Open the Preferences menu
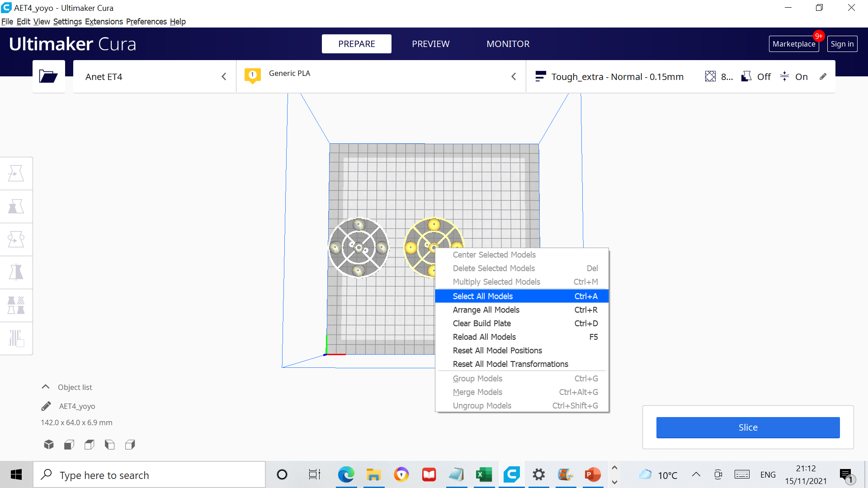 tap(146, 21)
